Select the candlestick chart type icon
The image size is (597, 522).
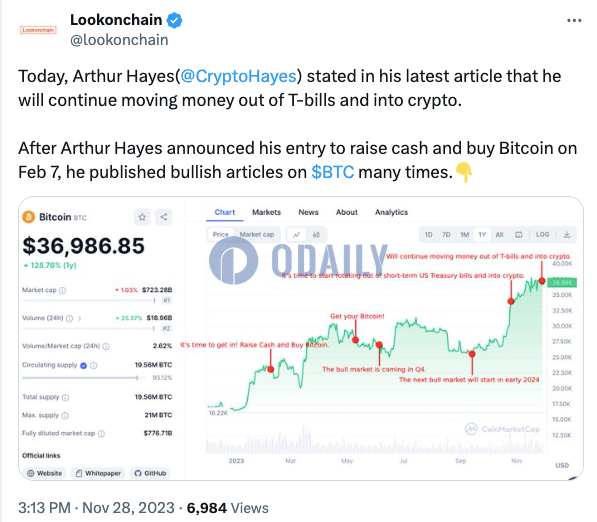tap(316, 235)
